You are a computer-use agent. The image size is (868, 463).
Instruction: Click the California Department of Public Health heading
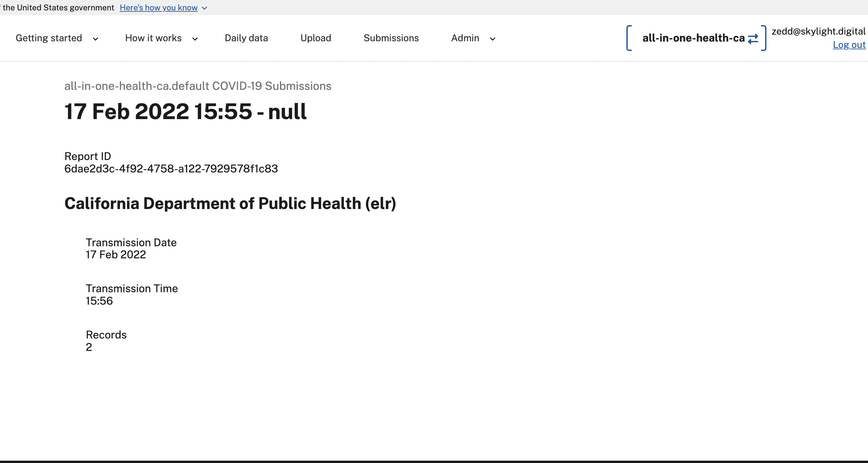(230, 203)
